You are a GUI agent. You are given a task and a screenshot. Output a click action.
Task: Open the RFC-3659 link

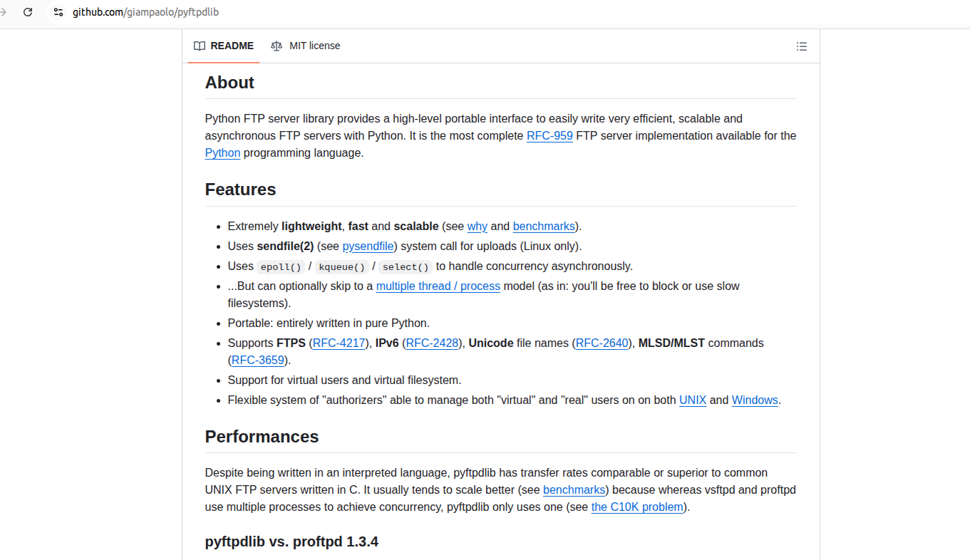click(258, 361)
